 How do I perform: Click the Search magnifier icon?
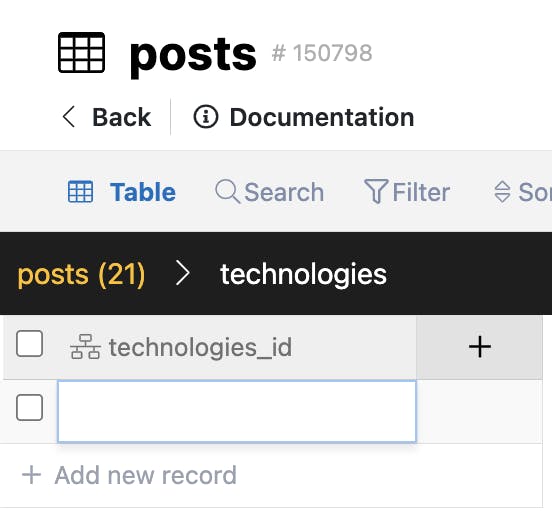[227, 191]
